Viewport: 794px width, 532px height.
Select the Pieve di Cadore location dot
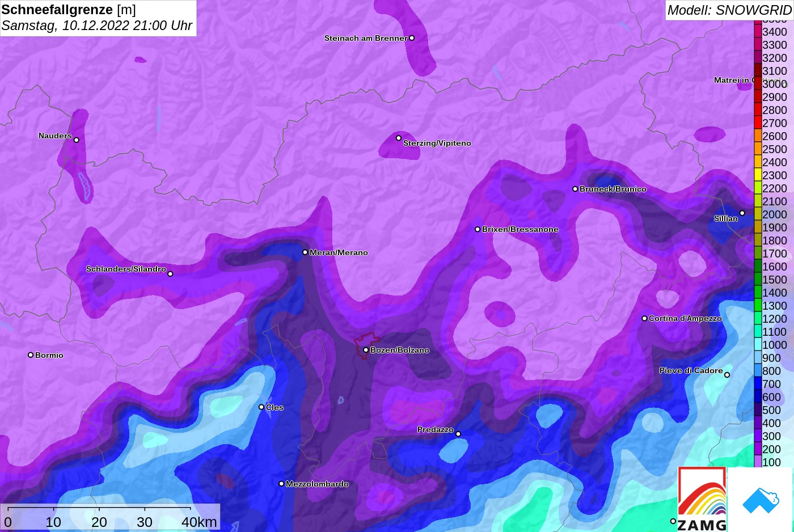(x=727, y=375)
